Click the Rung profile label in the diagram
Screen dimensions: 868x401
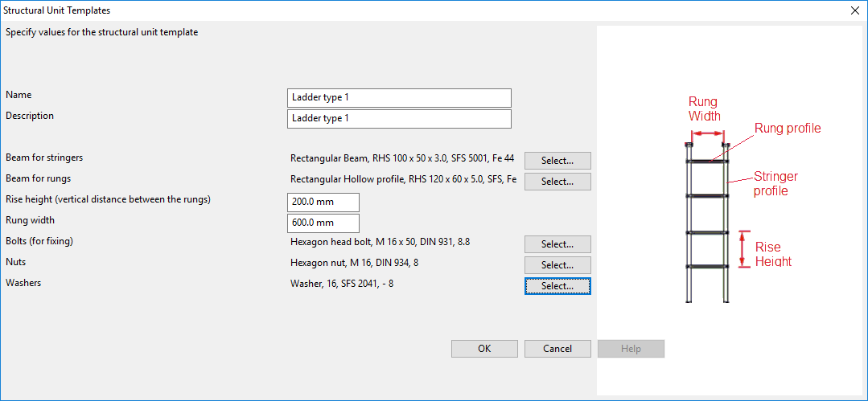pyautogui.click(x=787, y=129)
